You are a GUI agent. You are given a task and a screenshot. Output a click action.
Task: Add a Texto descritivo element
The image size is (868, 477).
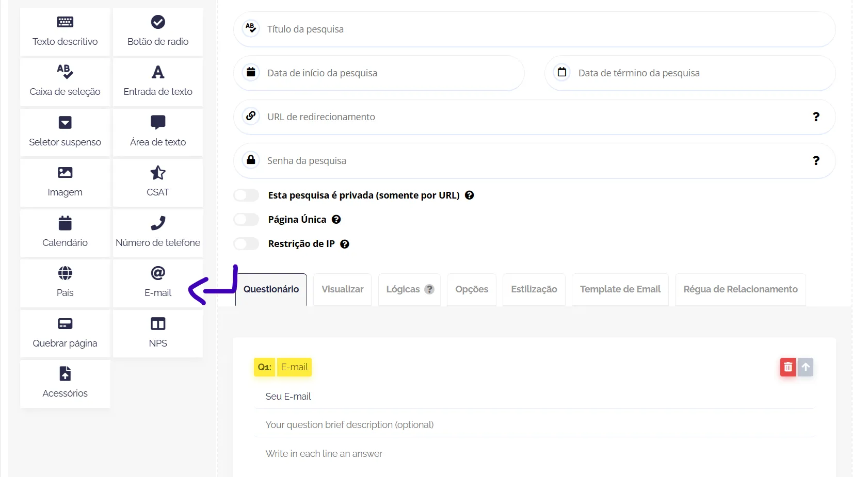click(65, 32)
